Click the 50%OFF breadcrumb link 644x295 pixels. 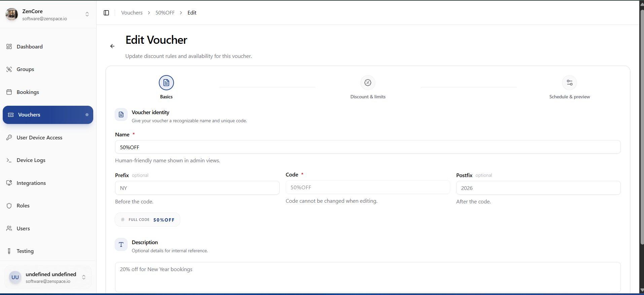click(x=165, y=13)
